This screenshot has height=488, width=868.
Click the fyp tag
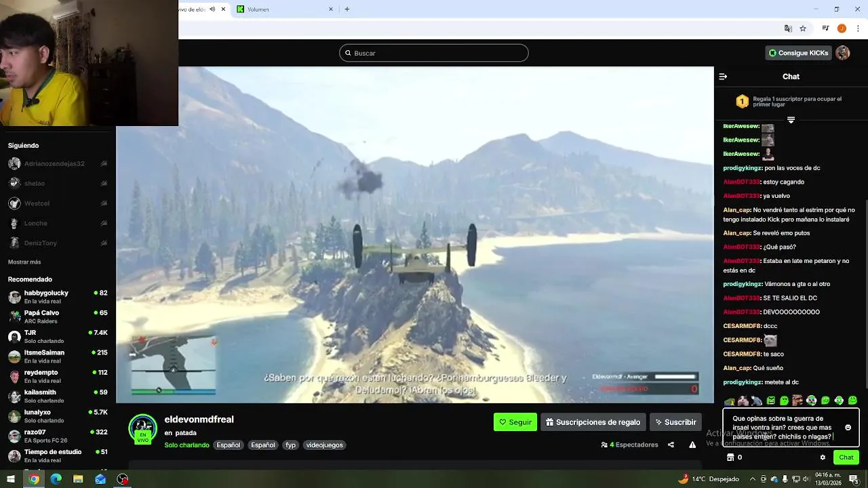[x=291, y=445]
